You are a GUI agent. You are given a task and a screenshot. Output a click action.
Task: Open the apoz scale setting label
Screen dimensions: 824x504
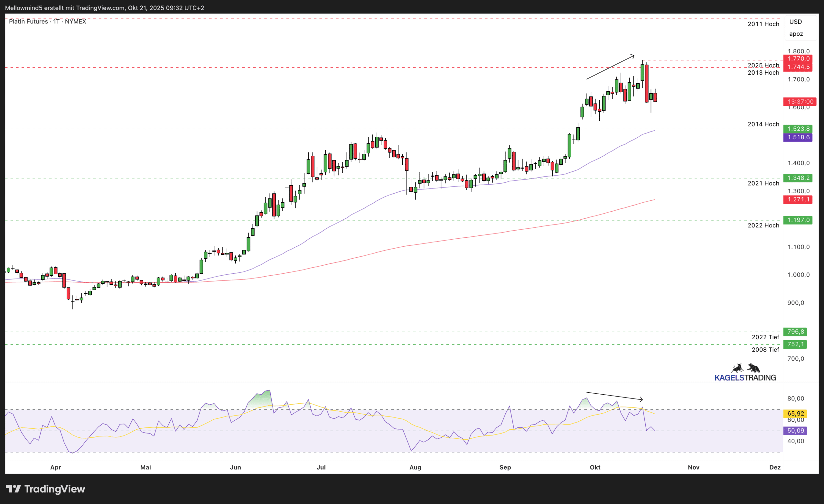796,34
